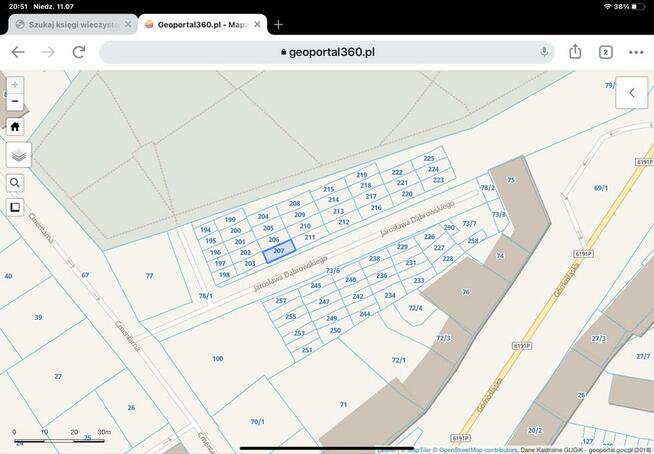Tap the browser share icon

(575, 52)
